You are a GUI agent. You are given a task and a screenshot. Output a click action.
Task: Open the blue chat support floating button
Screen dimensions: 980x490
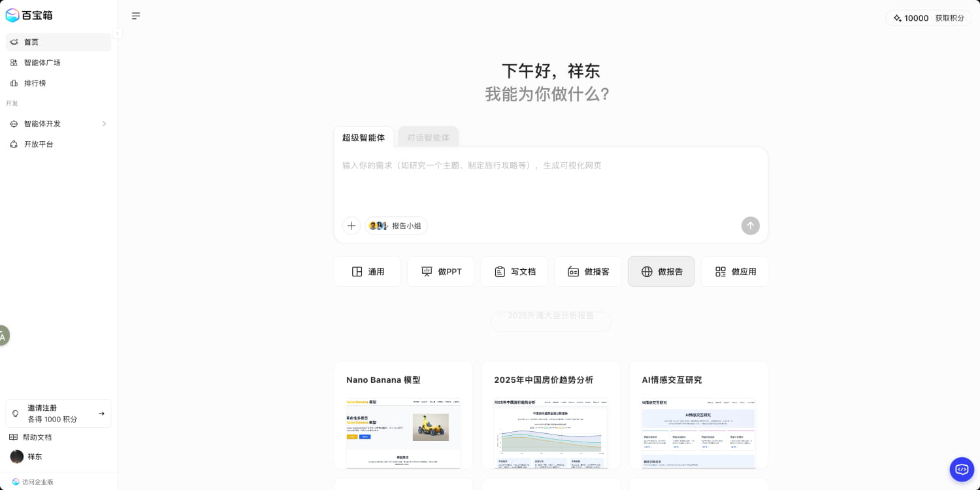click(x=962, y=469)
